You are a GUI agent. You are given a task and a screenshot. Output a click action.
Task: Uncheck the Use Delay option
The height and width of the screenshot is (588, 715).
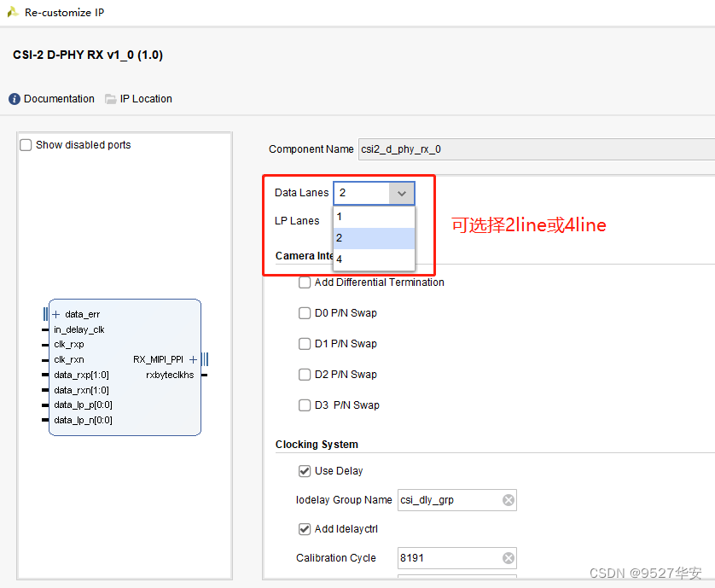point(305,471)
